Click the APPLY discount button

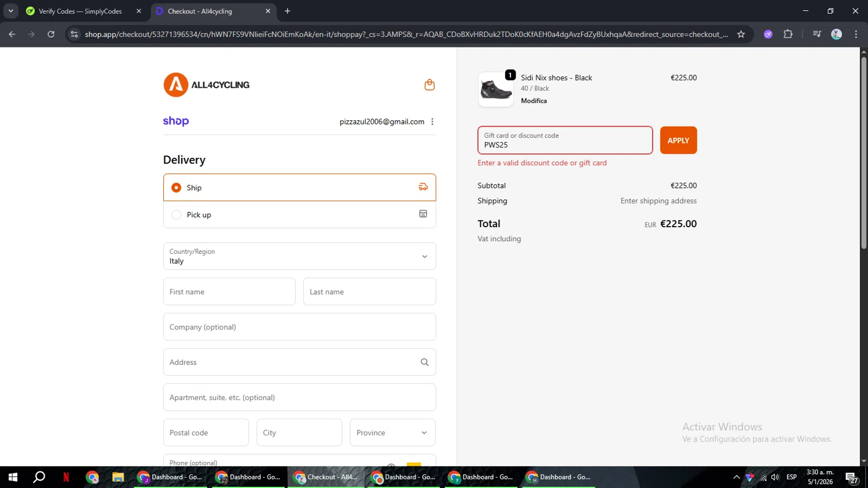[678, 141]
